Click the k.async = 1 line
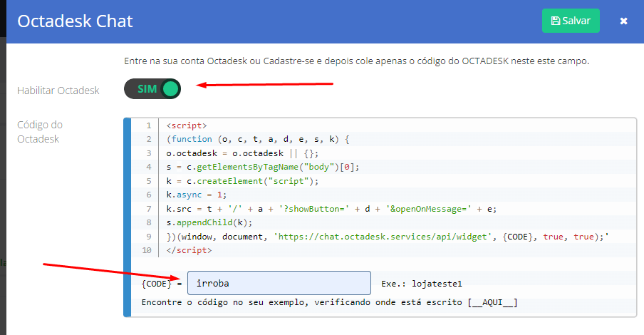 [x=197, y=195]
